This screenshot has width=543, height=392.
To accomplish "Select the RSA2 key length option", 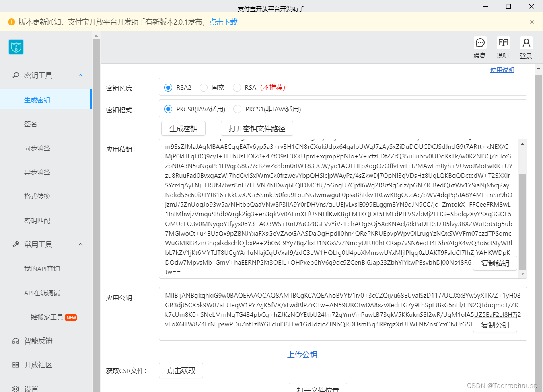I will [168, 88].
